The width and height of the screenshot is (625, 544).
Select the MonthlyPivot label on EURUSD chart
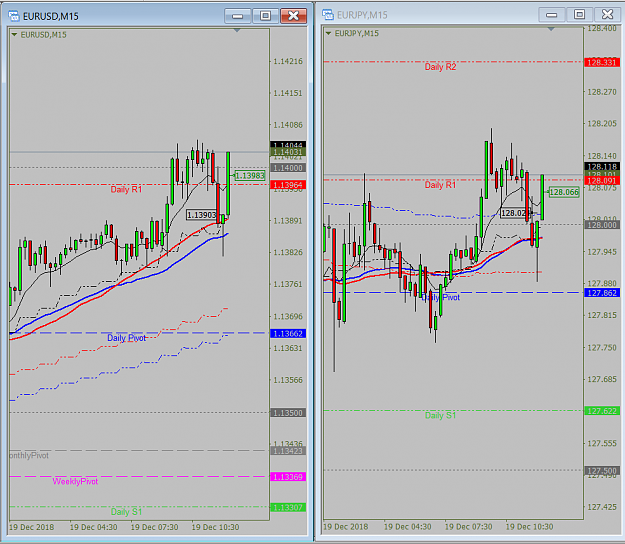pos(29,456)
